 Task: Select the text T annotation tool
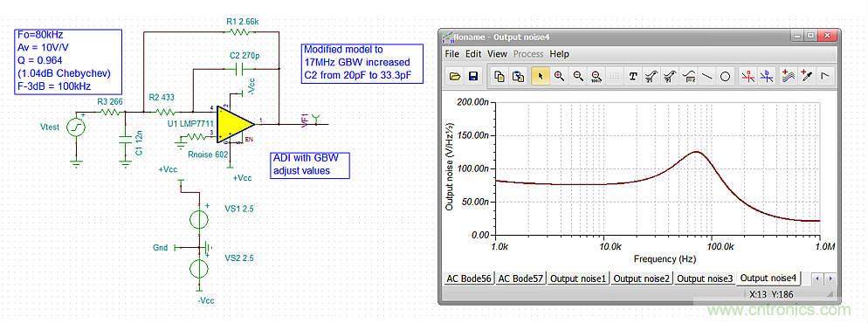633,77
